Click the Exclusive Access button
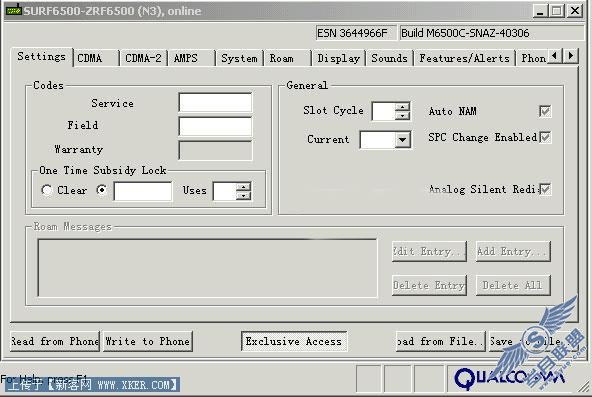Image resolution: width=592 pixels, height=397 pixels. click(294, 341)
